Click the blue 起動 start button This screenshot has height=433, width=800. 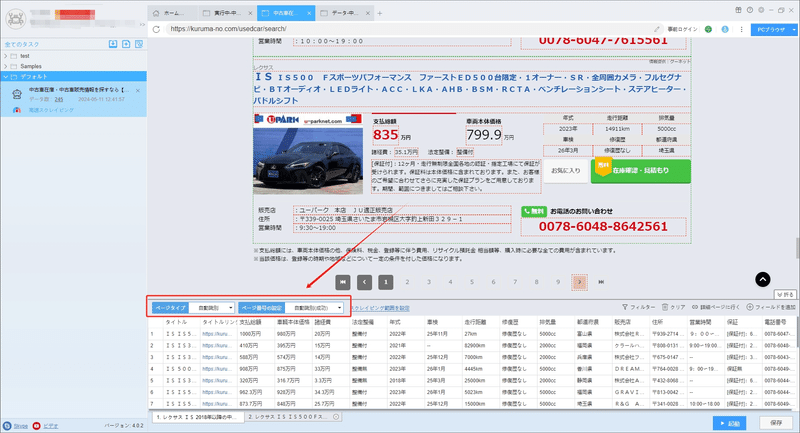point(730,423)
